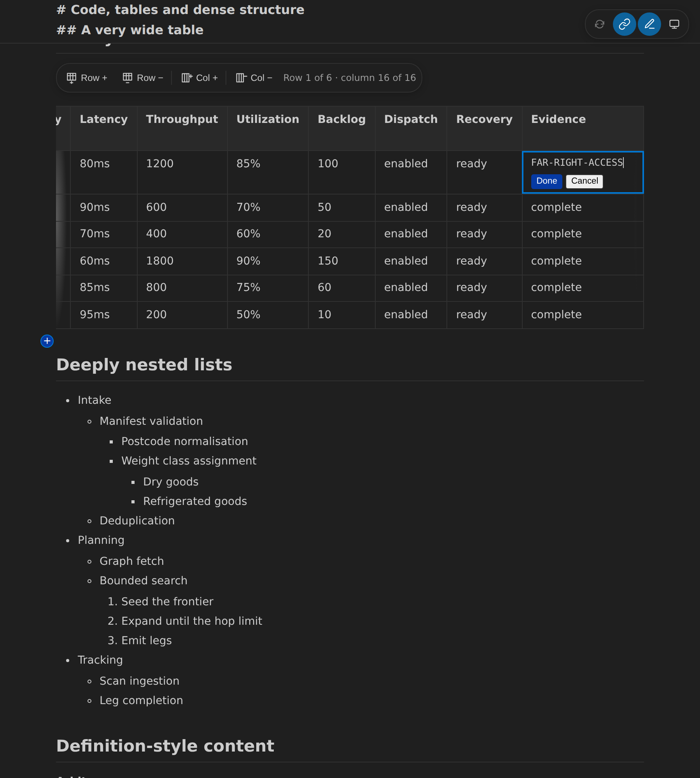Select the Utilization column header
700x778 pixels.
click(268, 128)
